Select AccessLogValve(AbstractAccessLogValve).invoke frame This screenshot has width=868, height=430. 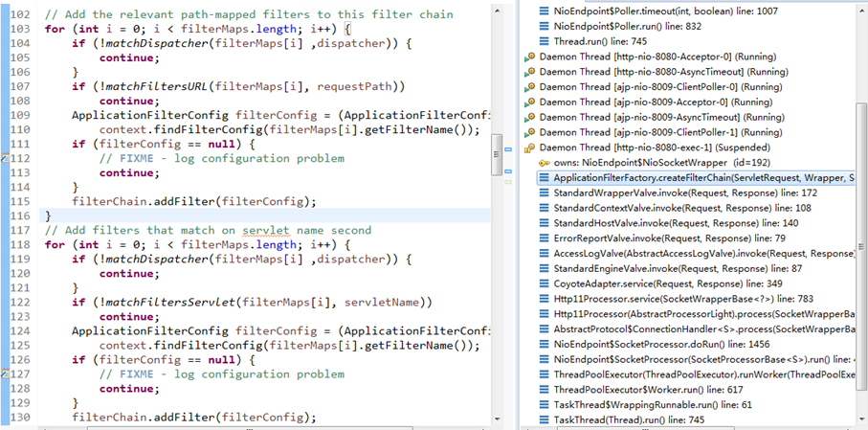(x=697, y=253)
